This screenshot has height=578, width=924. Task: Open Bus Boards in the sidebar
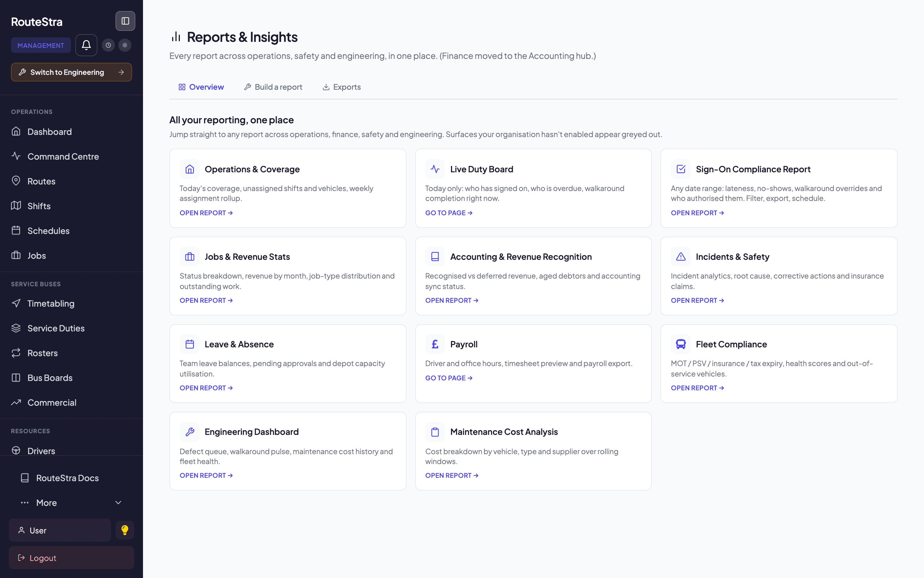(x=71, y=378)
